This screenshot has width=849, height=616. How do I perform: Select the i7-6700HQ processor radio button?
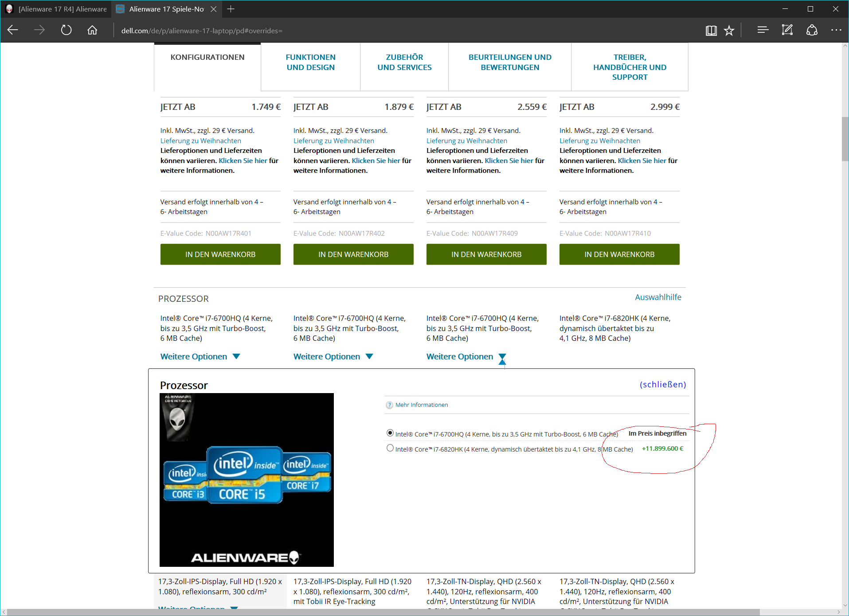pos(390,433)
